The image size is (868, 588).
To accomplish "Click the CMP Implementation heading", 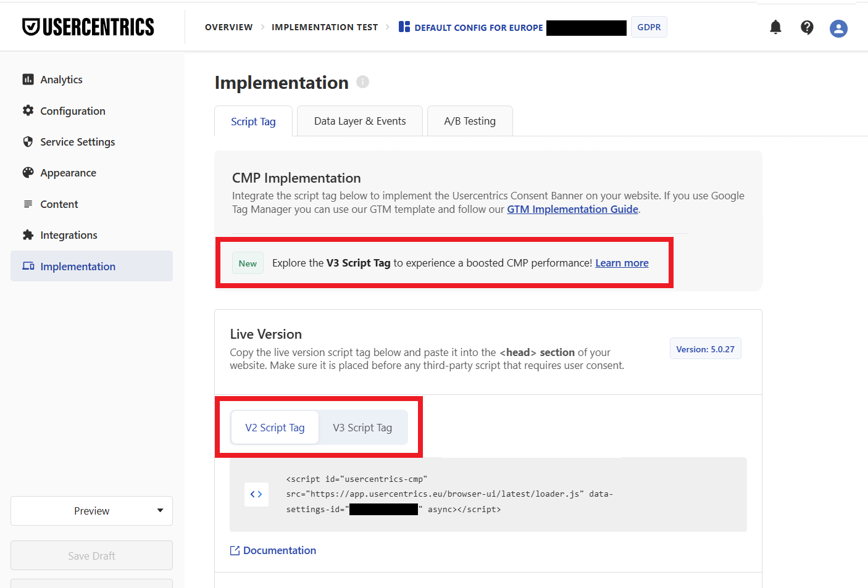I will click(x=296, y=178).
